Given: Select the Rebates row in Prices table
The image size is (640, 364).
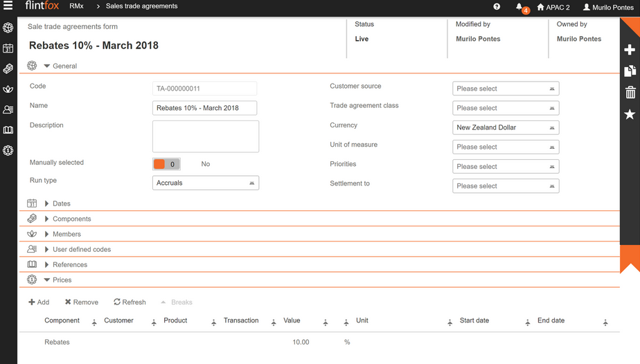Looking at the screenshot, I should [319, 342].
